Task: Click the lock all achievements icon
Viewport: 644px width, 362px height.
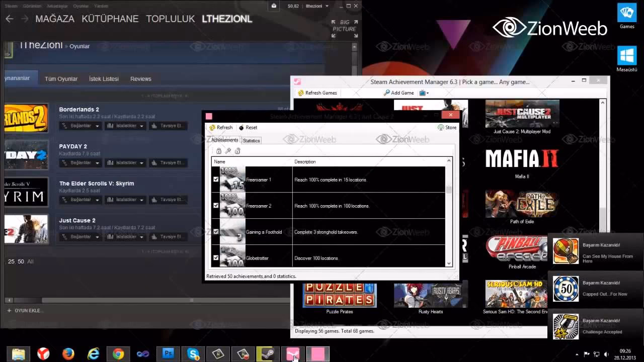Action: click(x=219, y=151)
